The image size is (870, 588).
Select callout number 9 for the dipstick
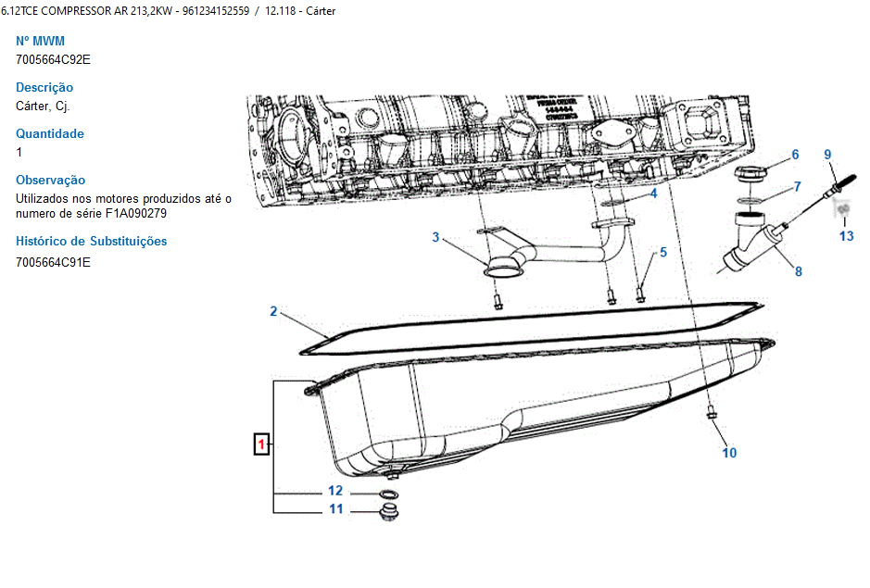[827, 154]
